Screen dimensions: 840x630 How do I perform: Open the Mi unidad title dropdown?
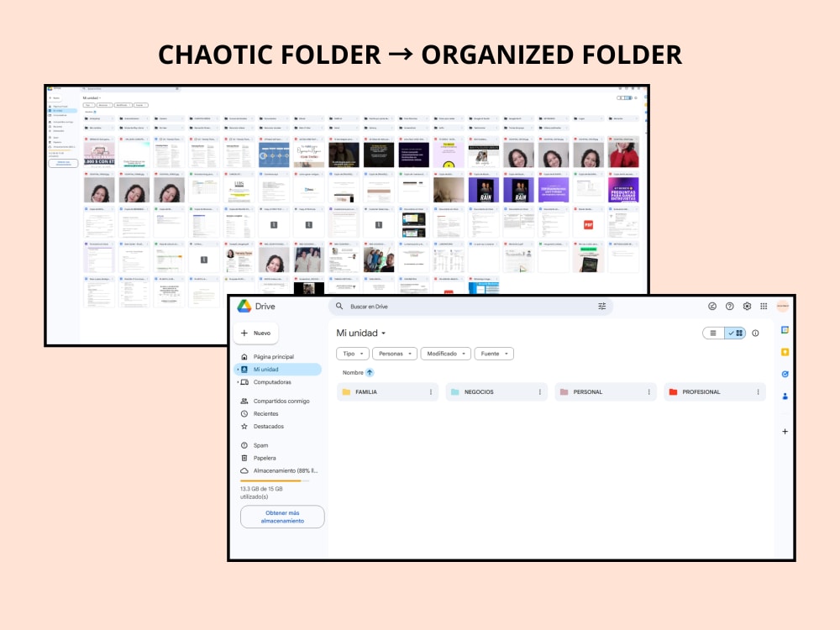tap(361, 333)
